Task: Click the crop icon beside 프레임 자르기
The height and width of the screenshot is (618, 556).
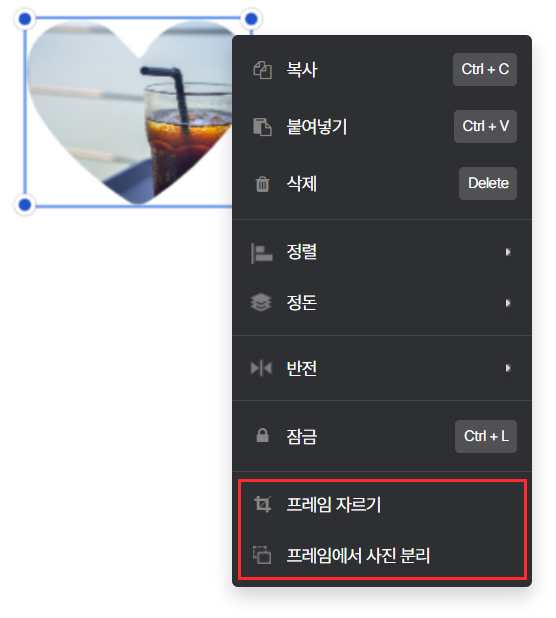Action: pos(263,504)
